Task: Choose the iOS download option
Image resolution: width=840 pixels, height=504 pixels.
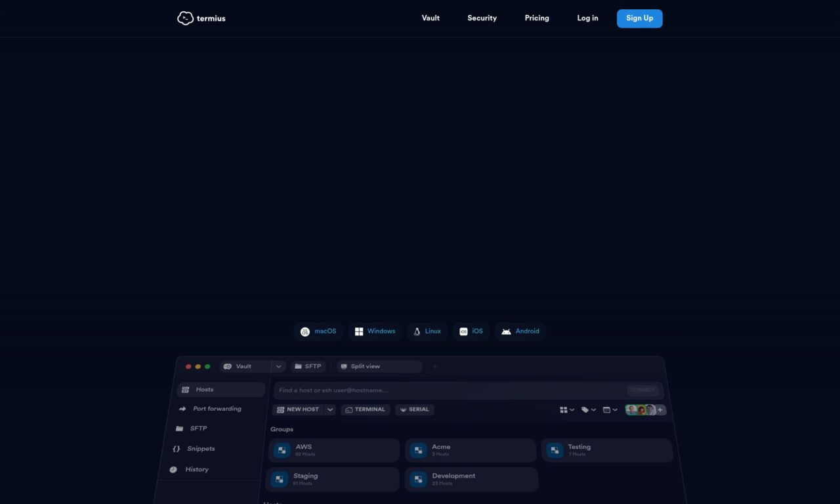Action: [x=471, y=331]
